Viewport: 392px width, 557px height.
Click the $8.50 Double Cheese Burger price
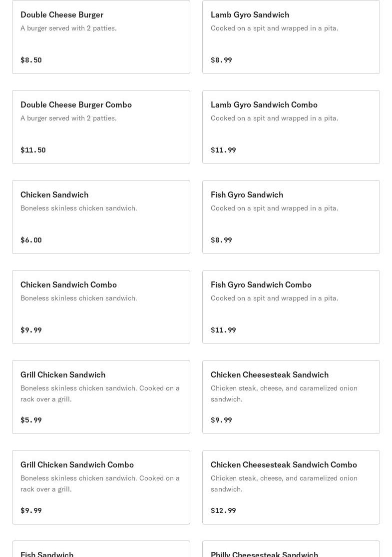pyautogui.click(x=31, y=60)
